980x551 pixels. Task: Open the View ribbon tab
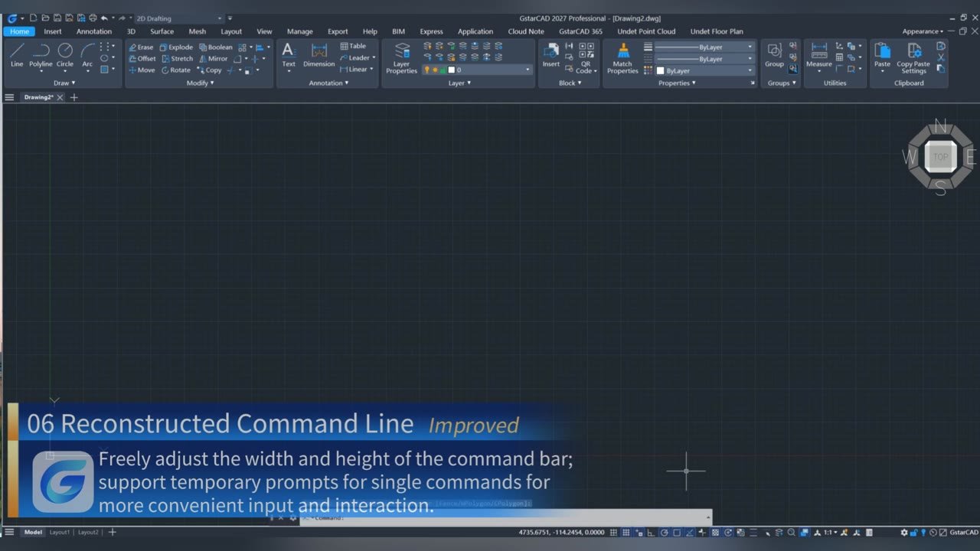[x=264, y=31]
